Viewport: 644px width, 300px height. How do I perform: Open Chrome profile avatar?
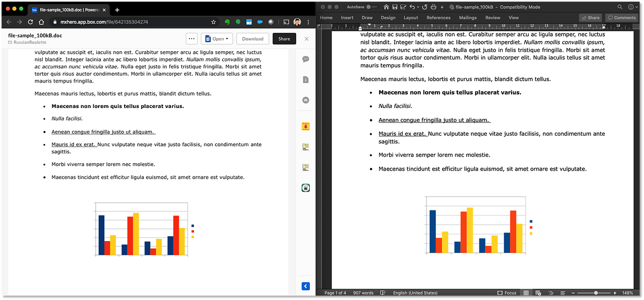[297, 22]
